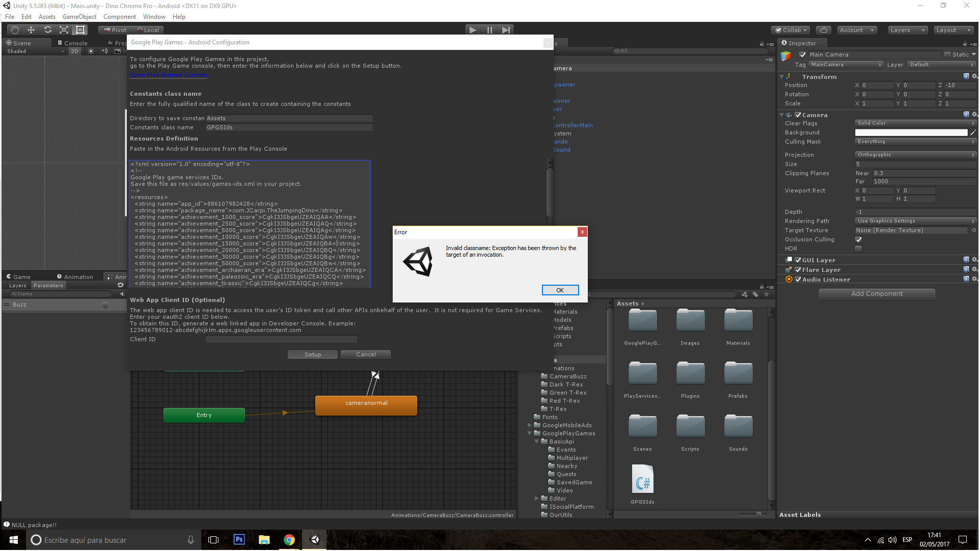The width and height of the screenshot is (980, 551).
Task: Open Unity Services cloud button
Action: tap(823, 30)
